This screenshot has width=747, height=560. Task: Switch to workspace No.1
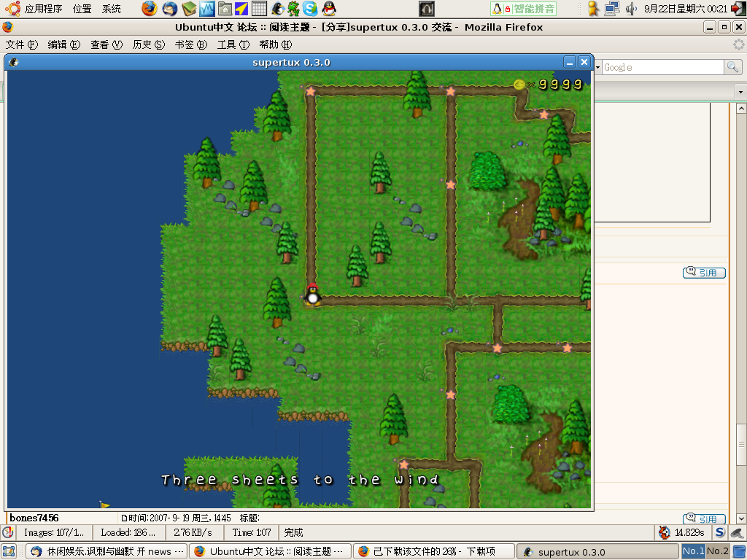[x=693, y=551]
